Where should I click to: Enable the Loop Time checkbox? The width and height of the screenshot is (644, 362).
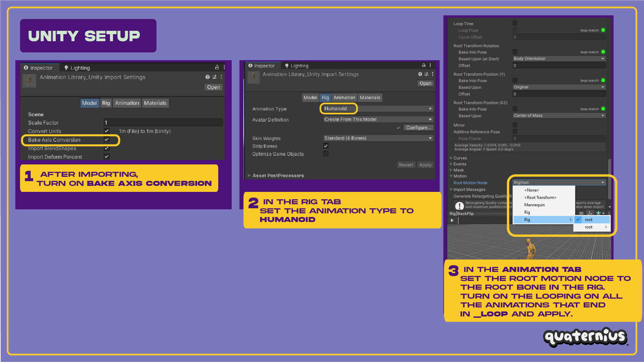coord(515,23)
